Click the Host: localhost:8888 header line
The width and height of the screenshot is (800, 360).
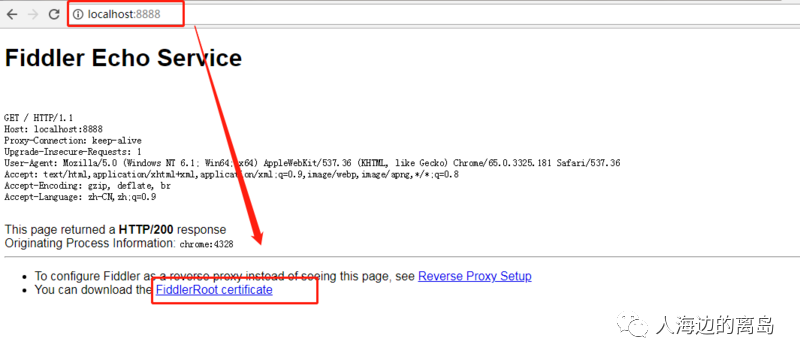tap(54, 129)
